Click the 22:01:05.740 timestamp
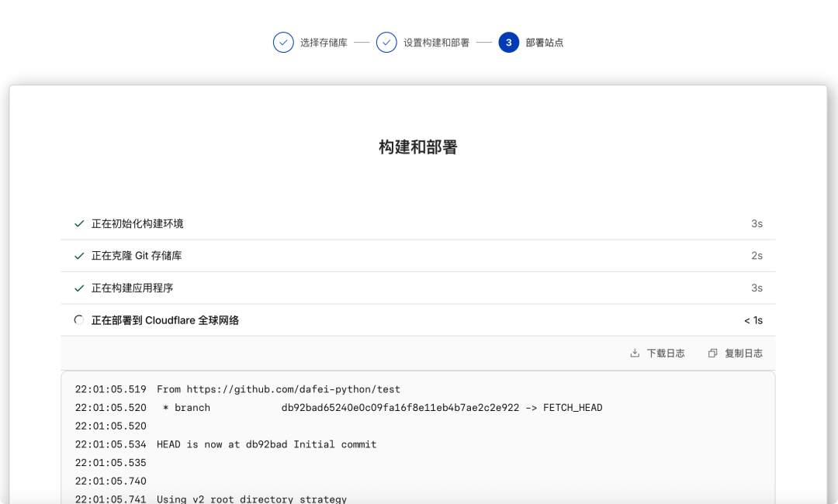Viewport: 838px width, 504px height. 111,481
